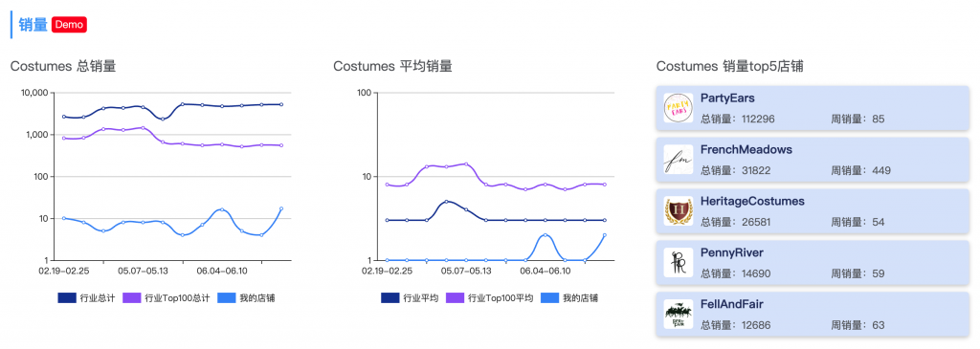Toggle 行业Top100总计 legend series
Image resolution: width=980 pixels, height=349 pixels.
166,298
